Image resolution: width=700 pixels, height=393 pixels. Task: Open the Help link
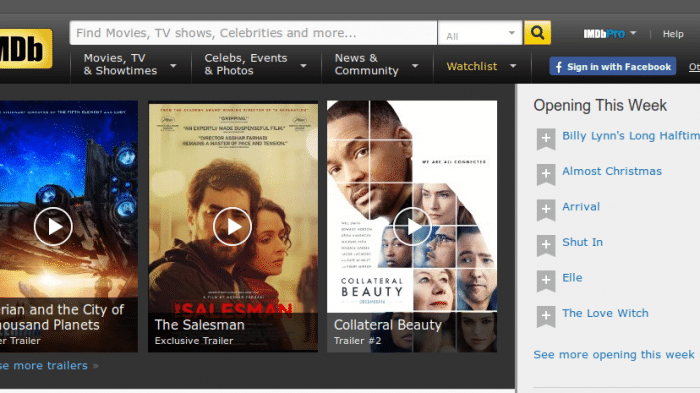click(x=673, y=34)
